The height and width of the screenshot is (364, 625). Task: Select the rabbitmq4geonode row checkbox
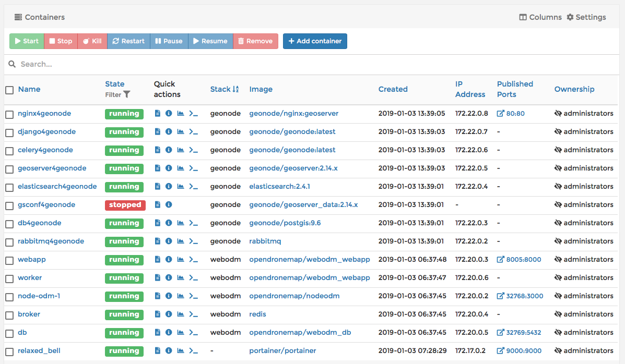coord(9,242)
